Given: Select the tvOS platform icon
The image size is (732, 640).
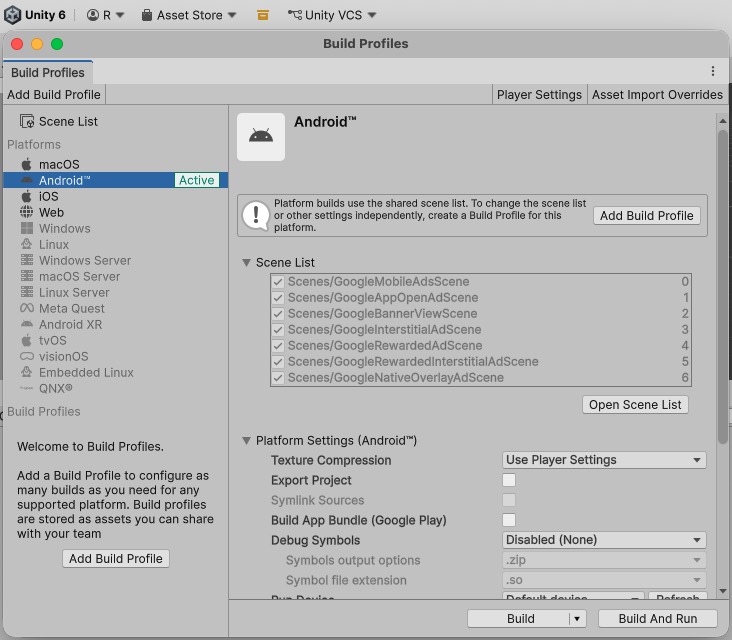Looking at the screenshot, I should pos(27,340).
